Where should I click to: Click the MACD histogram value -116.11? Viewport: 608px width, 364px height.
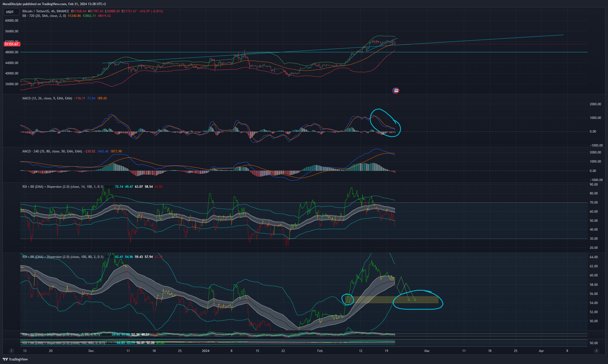(80, 98)
